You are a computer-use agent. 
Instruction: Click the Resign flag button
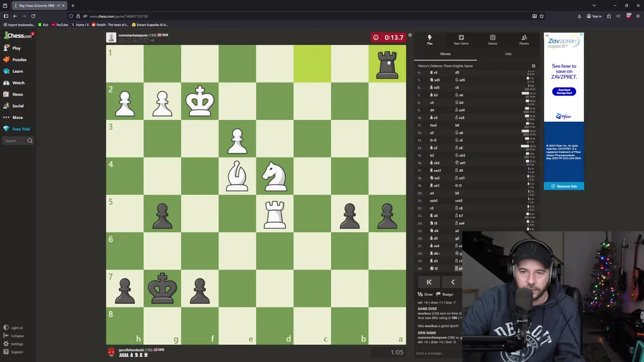(x=445, y=295)
